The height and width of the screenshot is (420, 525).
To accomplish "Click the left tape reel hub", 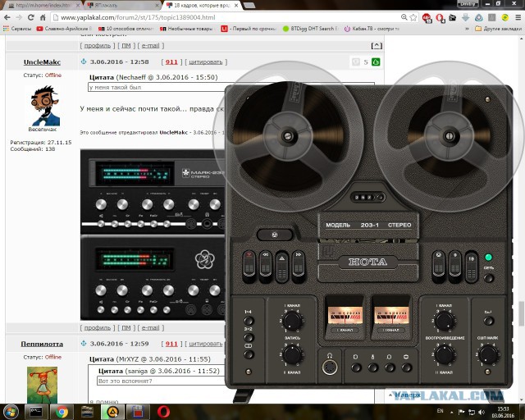I will [x=288, y=136].
